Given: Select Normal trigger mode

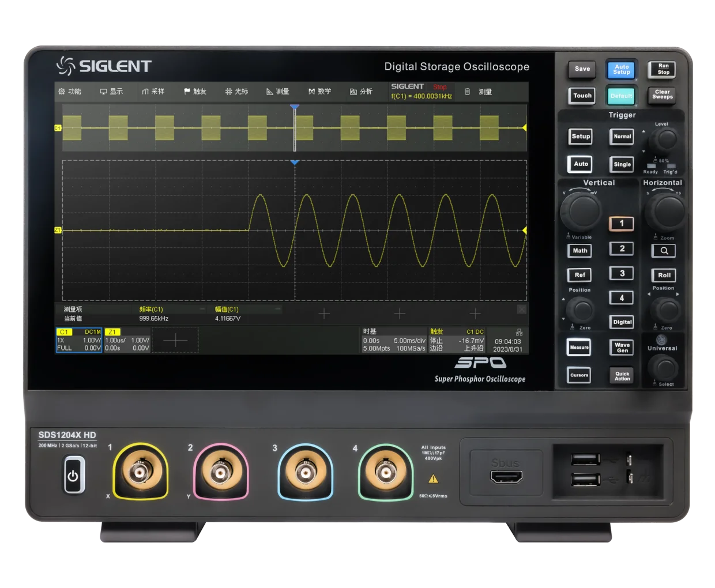Looking at the screenshot, I should click(x=622, y=137).
